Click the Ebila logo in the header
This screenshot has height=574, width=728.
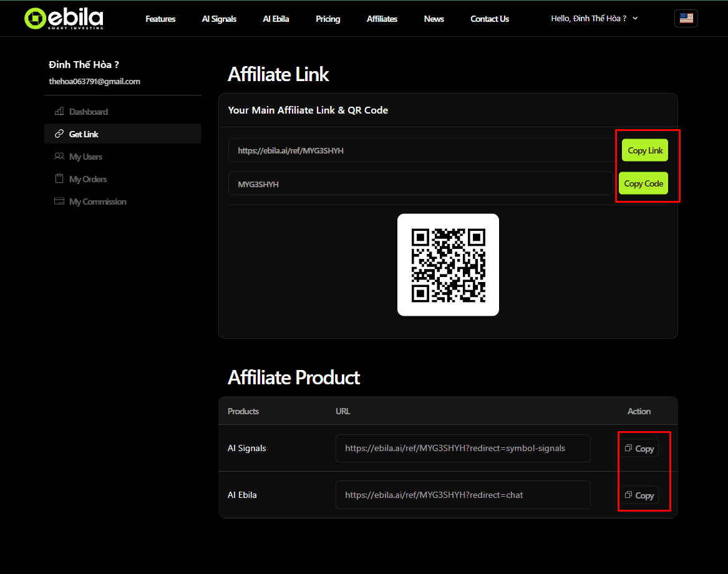(63, 18)
